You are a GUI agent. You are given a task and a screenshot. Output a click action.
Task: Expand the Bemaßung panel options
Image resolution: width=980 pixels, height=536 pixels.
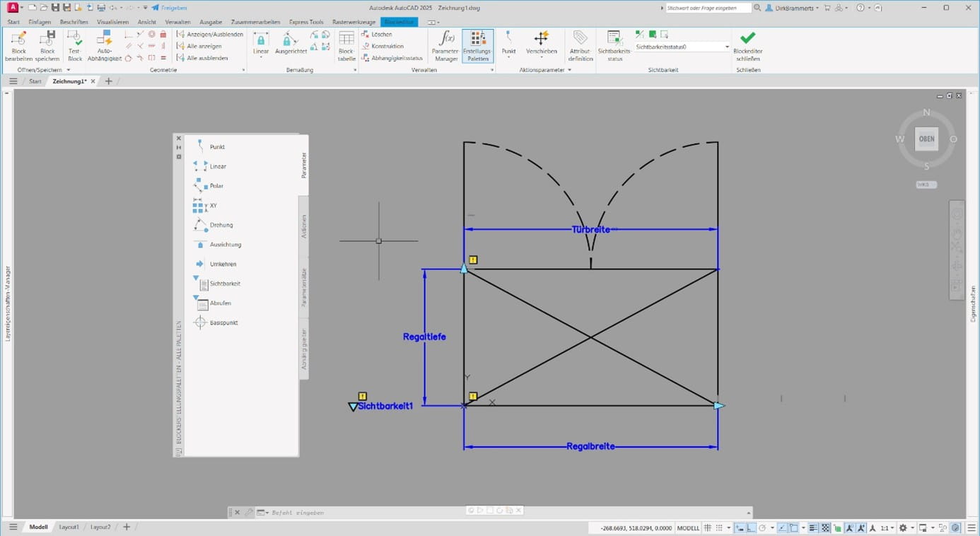point(356,69)
